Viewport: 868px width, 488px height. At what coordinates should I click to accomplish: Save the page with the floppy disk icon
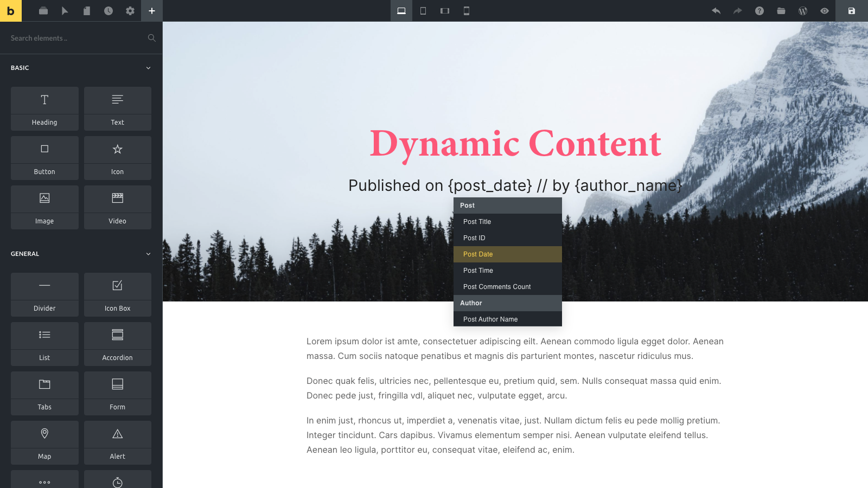pyautogui.click(x=852, y=11)
